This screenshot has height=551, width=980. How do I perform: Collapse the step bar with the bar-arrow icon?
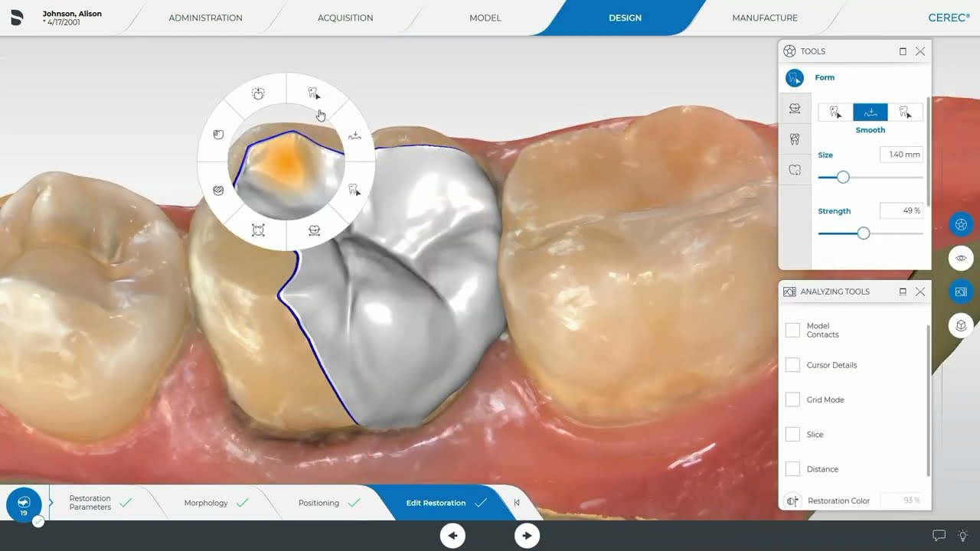pos(517,503)
